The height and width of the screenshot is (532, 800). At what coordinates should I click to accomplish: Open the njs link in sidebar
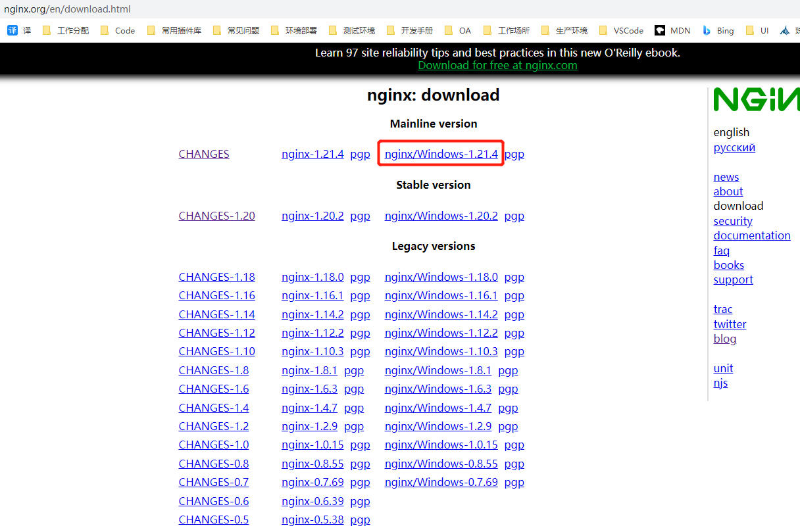pyautogui.click(x=720, y=383)
